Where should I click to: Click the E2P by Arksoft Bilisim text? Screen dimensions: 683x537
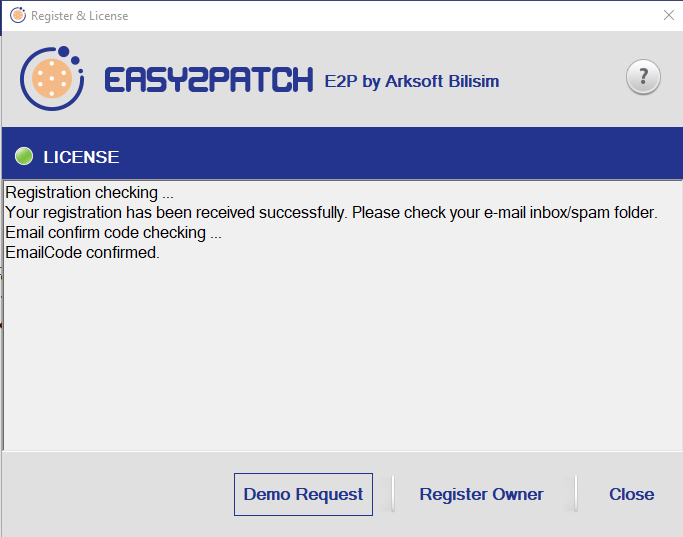(411, 81)
